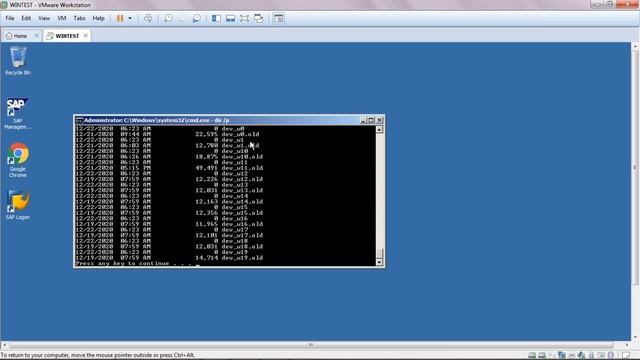
Task: Open the Help menu
Action: (x=98, y=18)
